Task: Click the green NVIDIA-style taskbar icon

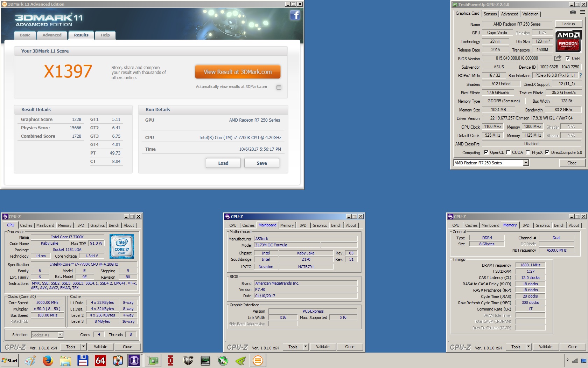Action: (240, 361)
